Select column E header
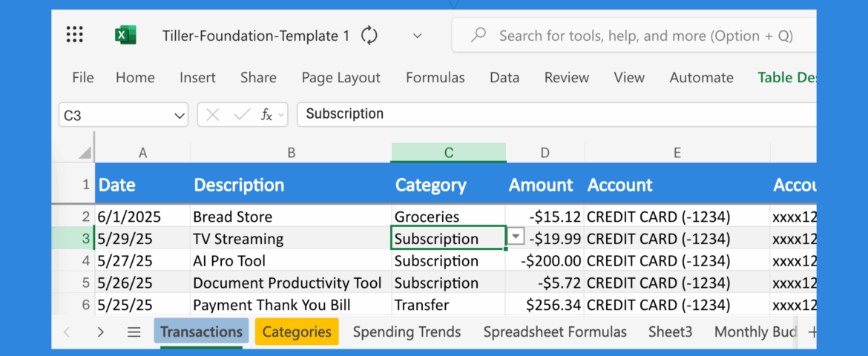Image resolution: width=868 pixels, height=356 pixels. [677, 153]
